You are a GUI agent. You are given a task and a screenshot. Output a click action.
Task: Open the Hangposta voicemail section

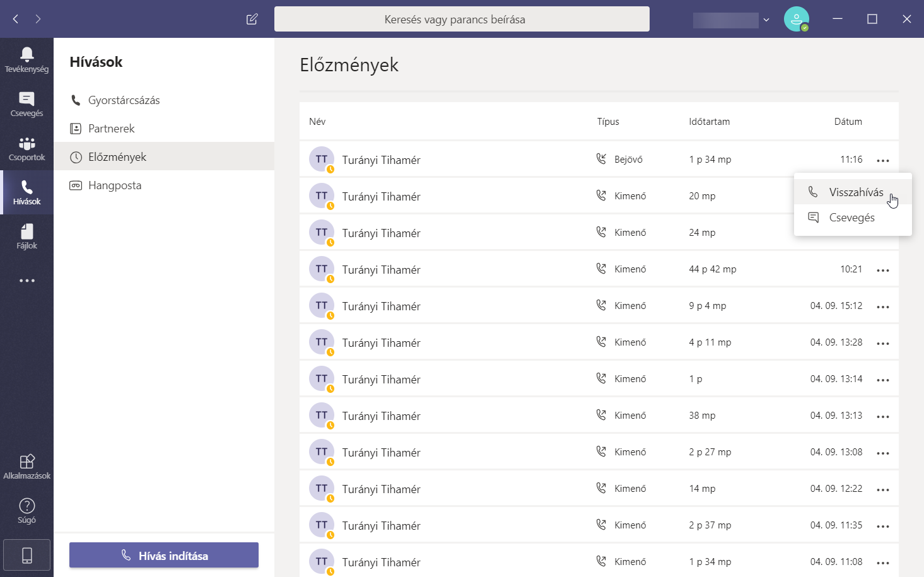tap(114, 185)
